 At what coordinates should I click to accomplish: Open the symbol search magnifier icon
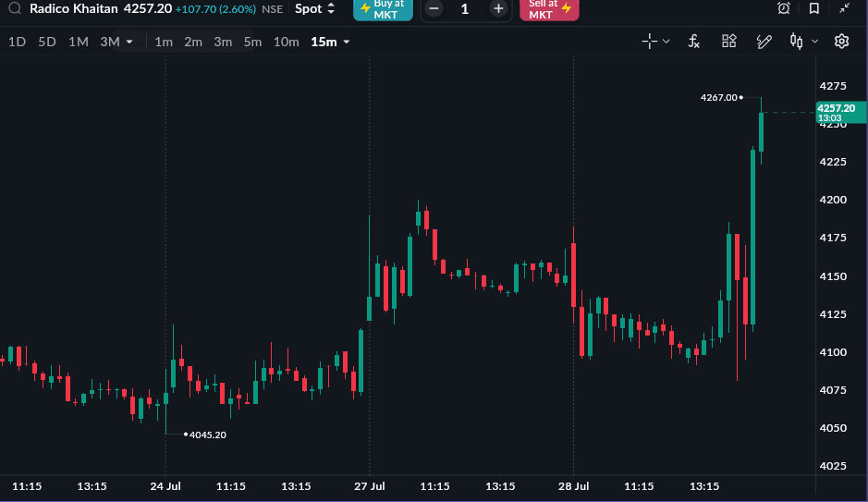pyautogui.click(x=15, y=8)
